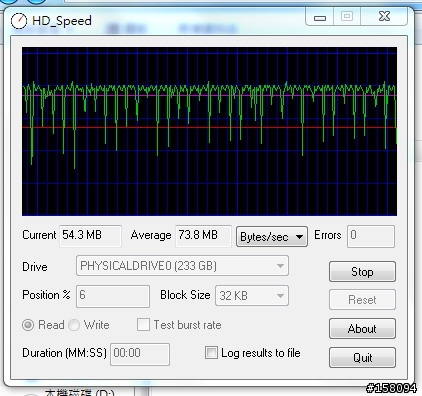The height and width of the screenshot is (396, 422).
Task: Enable the Test burst rate checkbox
Action: tap(143, 324)
